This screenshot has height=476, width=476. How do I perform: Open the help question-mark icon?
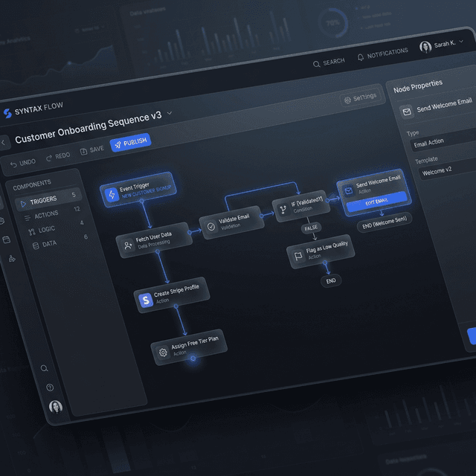click(50, 387)
